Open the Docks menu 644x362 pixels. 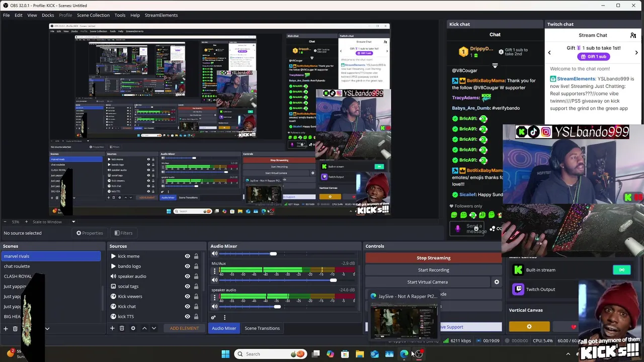(x=48, y=15)
